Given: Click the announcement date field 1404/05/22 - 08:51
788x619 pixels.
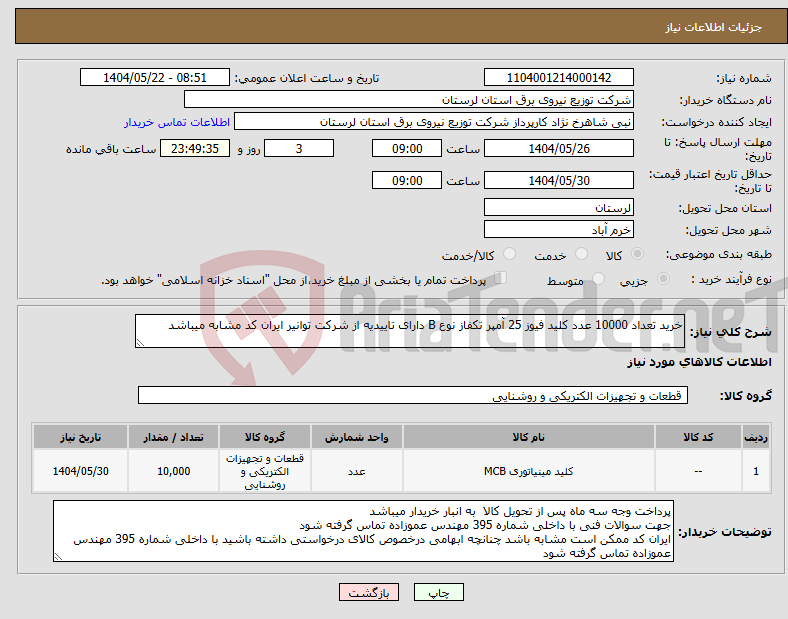Looking at the screenshot, I should pyautogui.click(x=155, y=78).
